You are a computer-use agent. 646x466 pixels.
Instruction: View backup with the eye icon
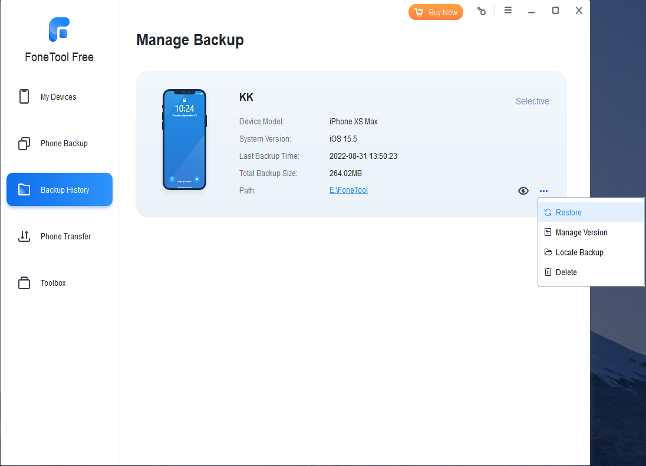tap(523, 190)
